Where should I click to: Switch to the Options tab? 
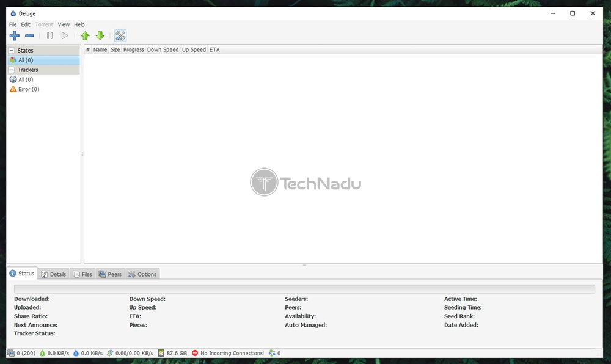click(x=142, y=274)
